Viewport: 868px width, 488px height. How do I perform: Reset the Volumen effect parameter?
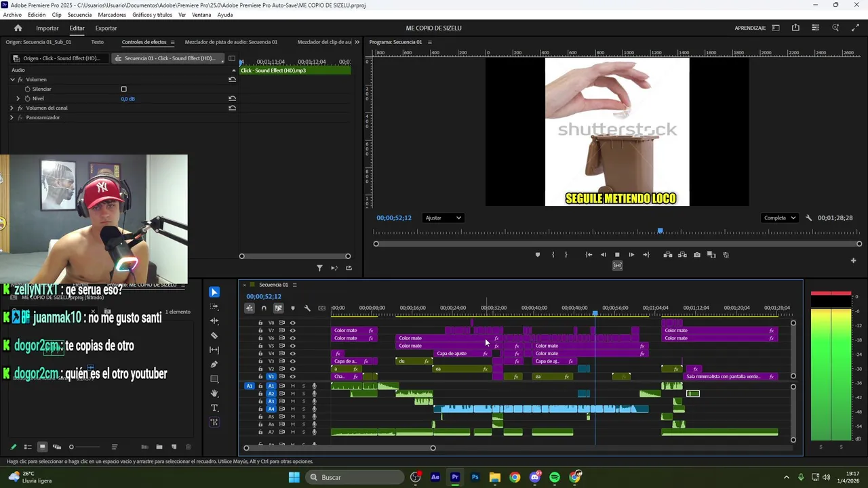[232, 79]
